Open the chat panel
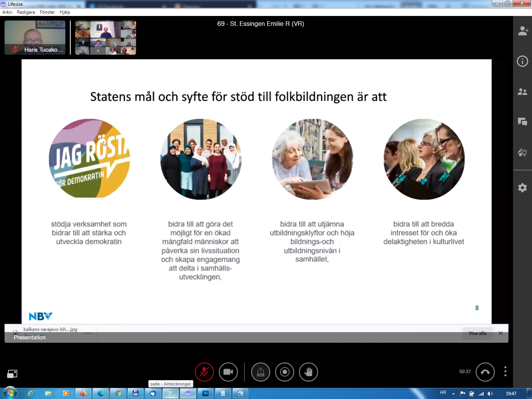The width and height of the screenshot is (532, 399). [x=522, y=122]
